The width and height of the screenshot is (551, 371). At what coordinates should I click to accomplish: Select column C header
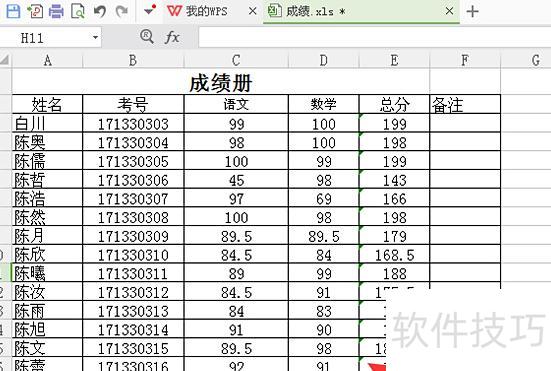click(236, 60)
